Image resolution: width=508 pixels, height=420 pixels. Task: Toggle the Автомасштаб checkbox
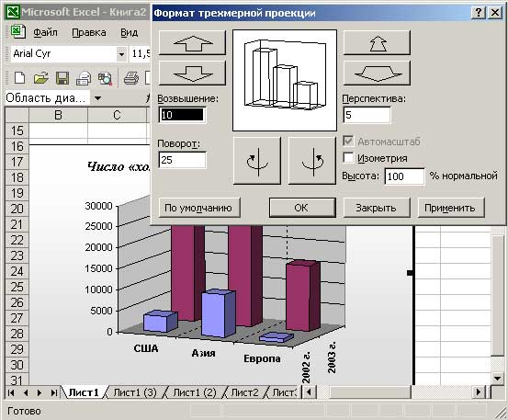coord(348,141)
